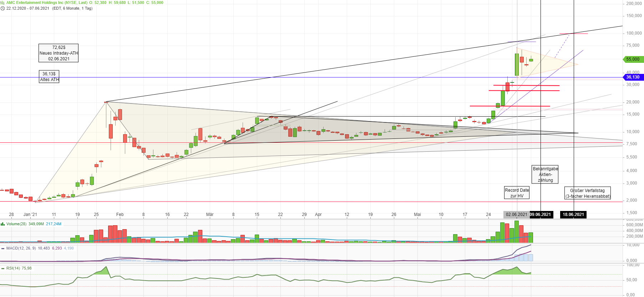This screenshot has width=644, height=297.
Task: Select the 'Record Date zur HV' annotation
Action: pos(517,193)
